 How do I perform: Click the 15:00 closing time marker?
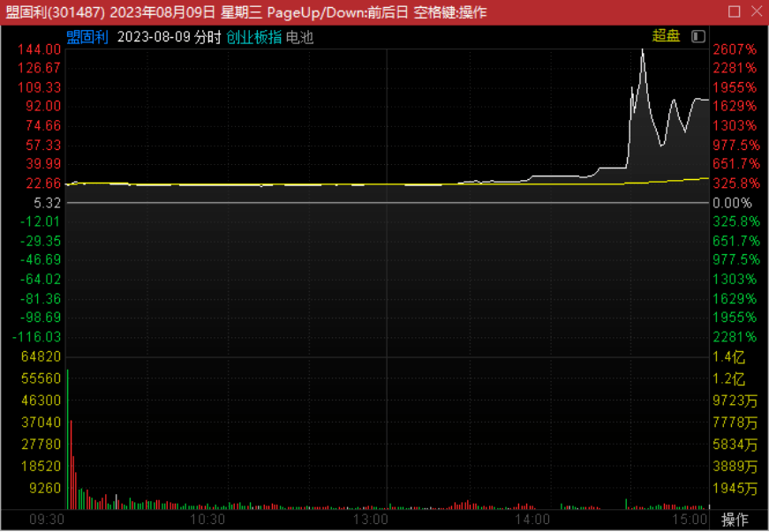(689, 520)
